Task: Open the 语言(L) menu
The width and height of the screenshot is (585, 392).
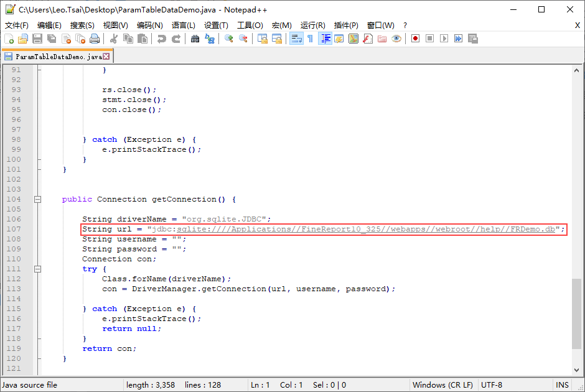Action: 183,26
